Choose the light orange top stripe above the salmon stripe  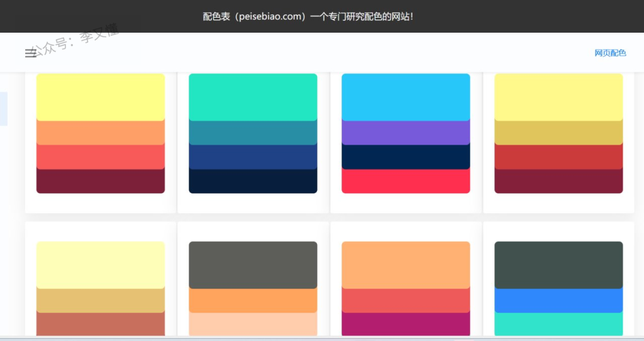406,265
